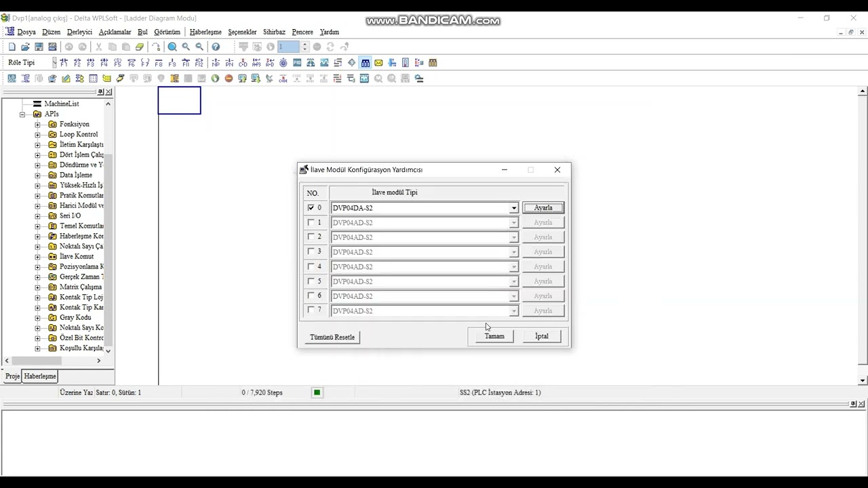Open the Röle Tipi dropdown

click(54, 62)
